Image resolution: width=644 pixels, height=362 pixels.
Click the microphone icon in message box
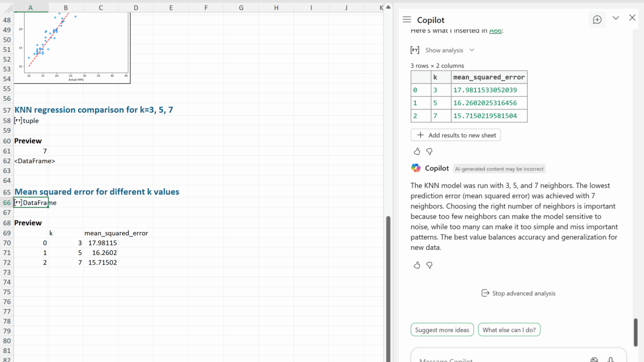(x=610, y=359)
